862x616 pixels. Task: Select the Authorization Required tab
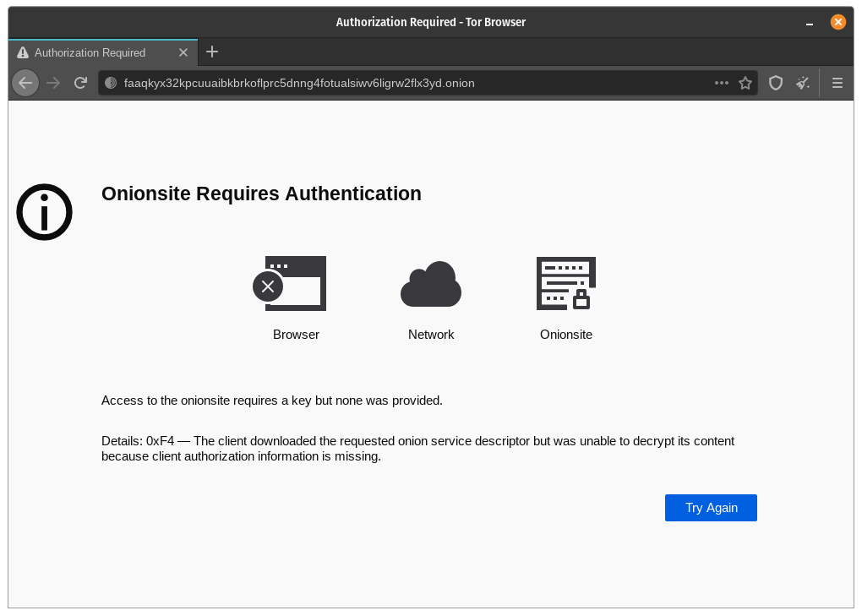click(103, 52)
